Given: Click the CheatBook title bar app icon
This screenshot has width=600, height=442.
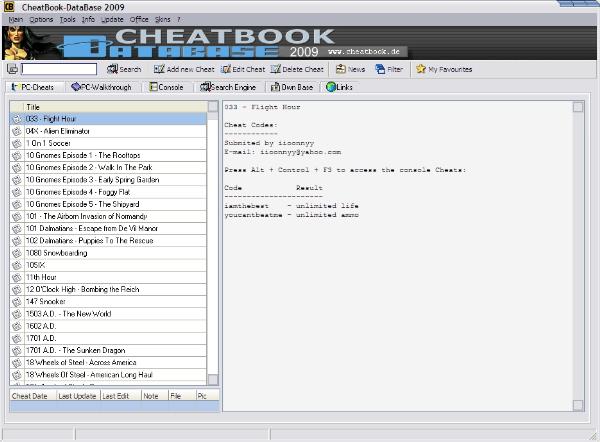Looking at the screenshot, I should tap(9, 7).
